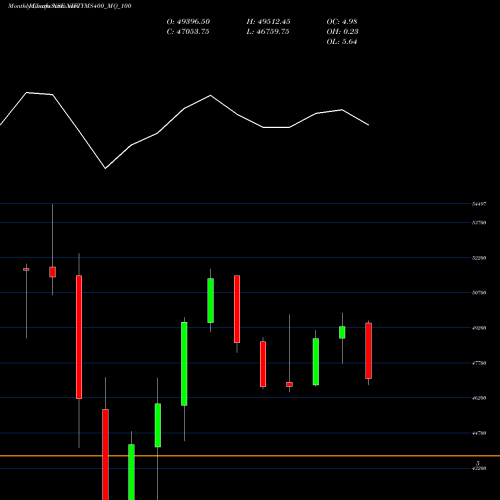The image size is (500, 500).
Task: Click the 54497 price axis label
Action: click(479, 204)
